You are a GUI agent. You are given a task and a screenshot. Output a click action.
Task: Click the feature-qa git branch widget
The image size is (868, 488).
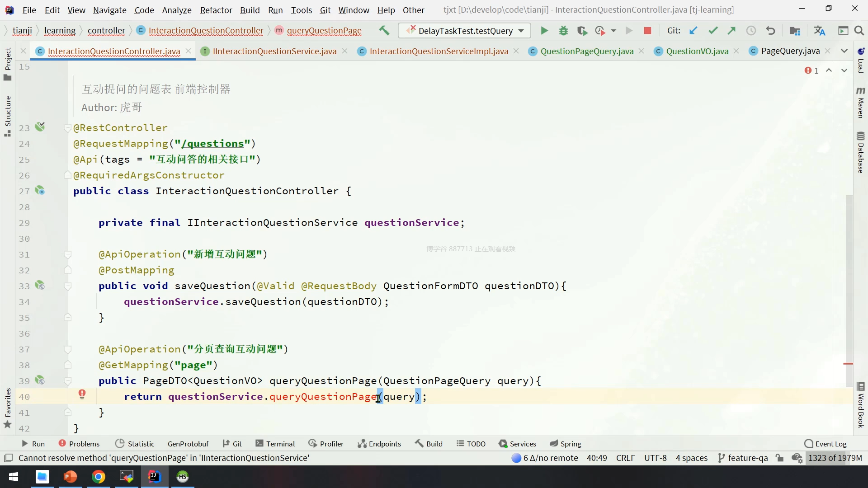point(743,458)
